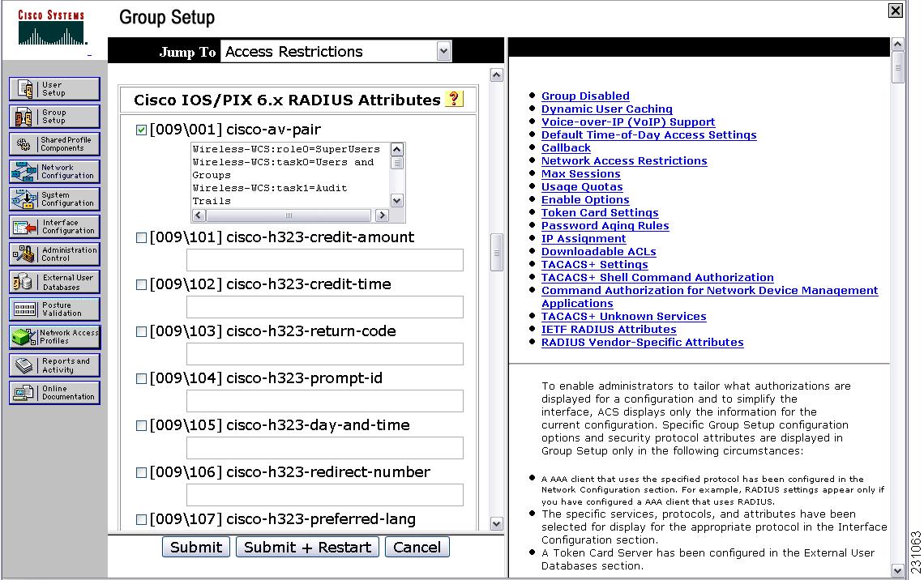924x580 pixels.
Task: Open Reports and Activity section
Action: (x=54, y=365)
